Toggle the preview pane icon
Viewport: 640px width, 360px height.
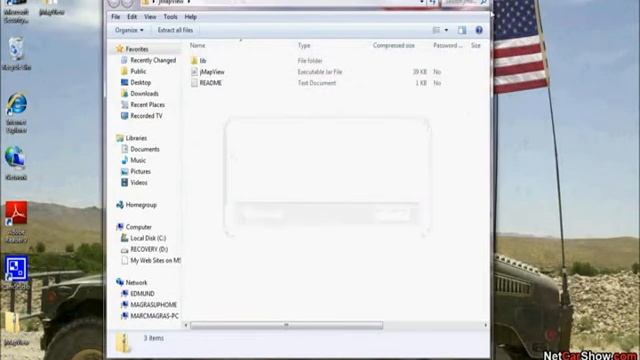462,30
